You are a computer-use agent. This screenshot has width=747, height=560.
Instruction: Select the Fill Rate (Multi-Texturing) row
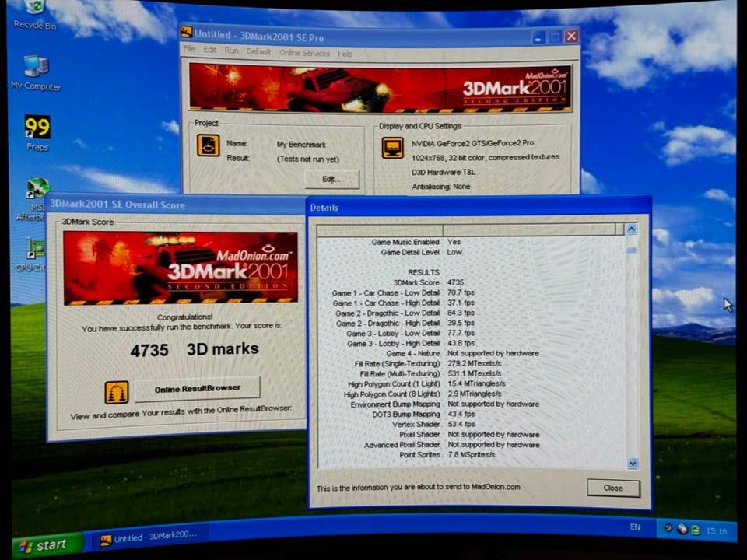point(472,373)
